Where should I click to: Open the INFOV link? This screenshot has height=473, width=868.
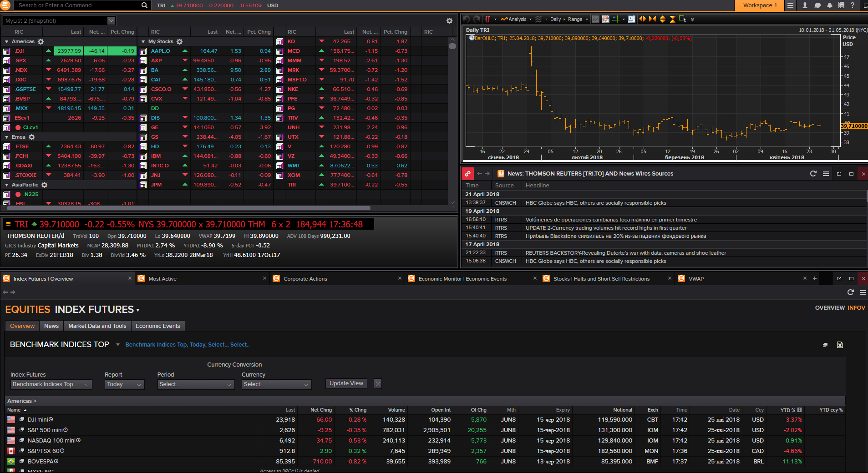click(856, 308)
